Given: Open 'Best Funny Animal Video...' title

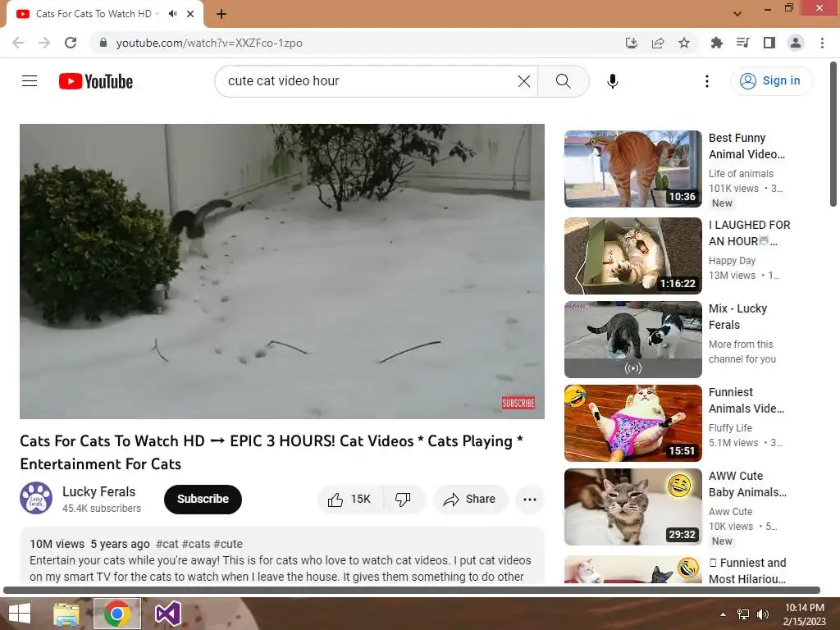Looking at the screenshot, I should pyautogui.click(x=746, y=146).
